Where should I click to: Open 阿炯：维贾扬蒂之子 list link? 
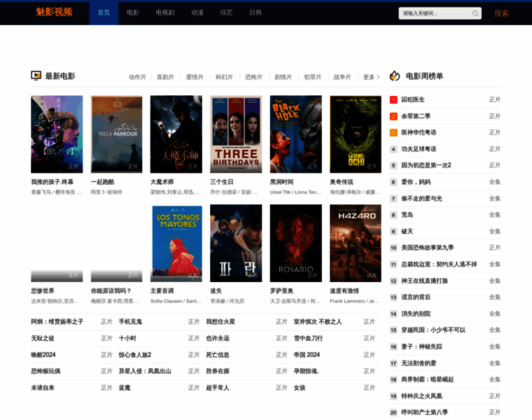(x=57, y=321)
